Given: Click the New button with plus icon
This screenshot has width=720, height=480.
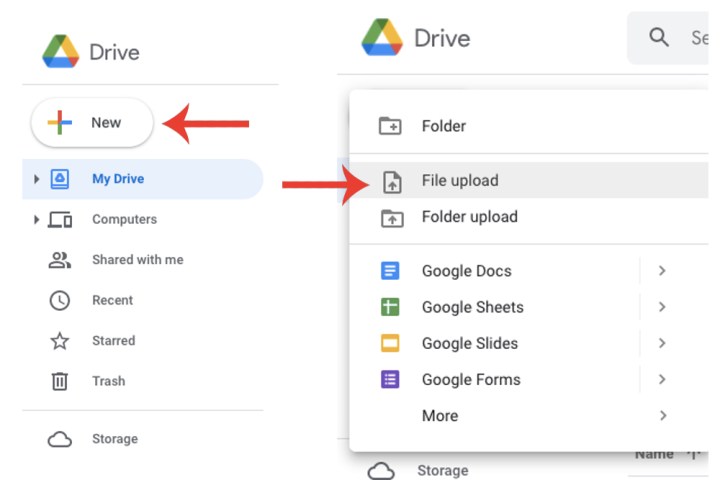Looking at the screenshot, I should tap(92, 123).
